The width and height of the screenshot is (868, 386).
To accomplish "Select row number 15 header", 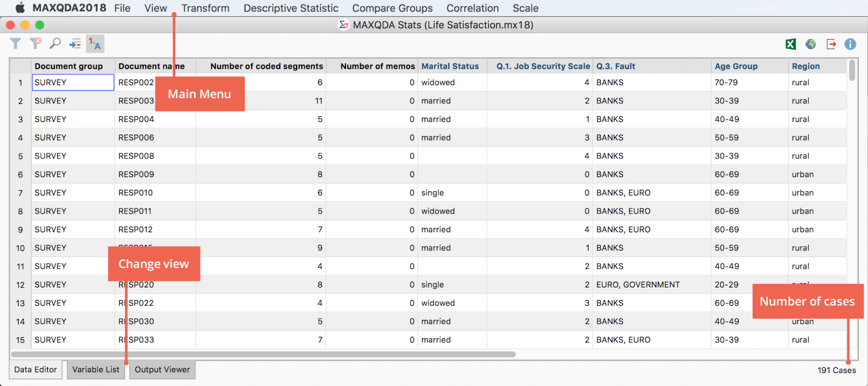I will tap(20, 340).
